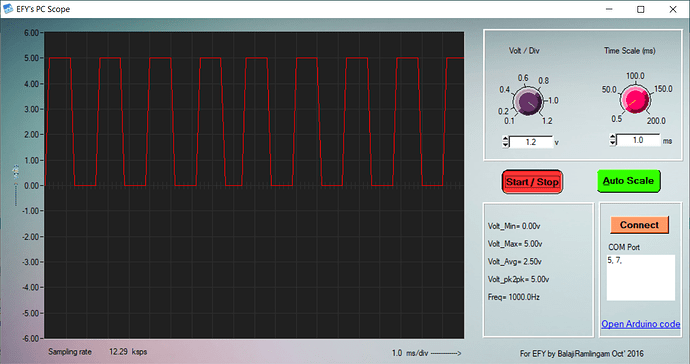Click the Volt/Div value field showing 1.2
The width and height of the screenshot is (690, 364).
531,142
